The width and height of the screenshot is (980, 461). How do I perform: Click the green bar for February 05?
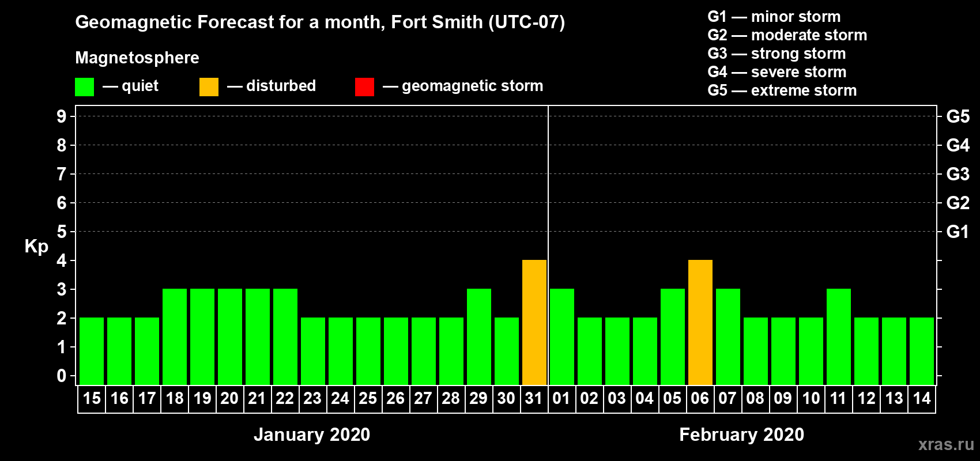pos(673,337)
